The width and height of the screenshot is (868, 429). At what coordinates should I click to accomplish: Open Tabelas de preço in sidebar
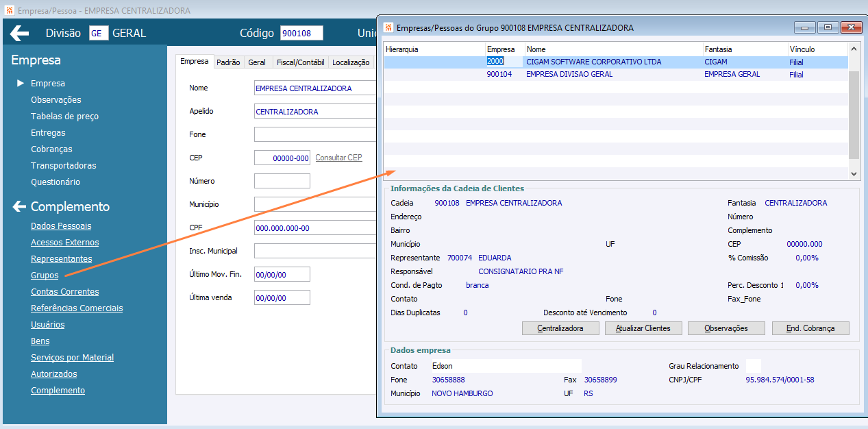click(65, 117)
